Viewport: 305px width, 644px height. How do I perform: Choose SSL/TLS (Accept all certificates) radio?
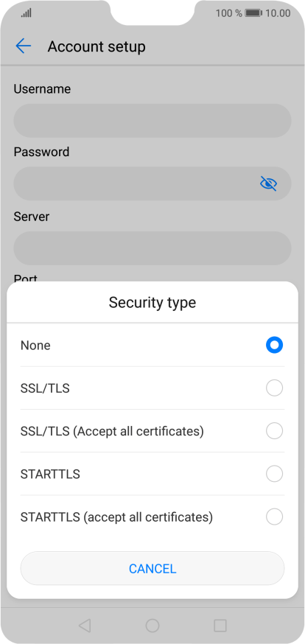(274, 431)
